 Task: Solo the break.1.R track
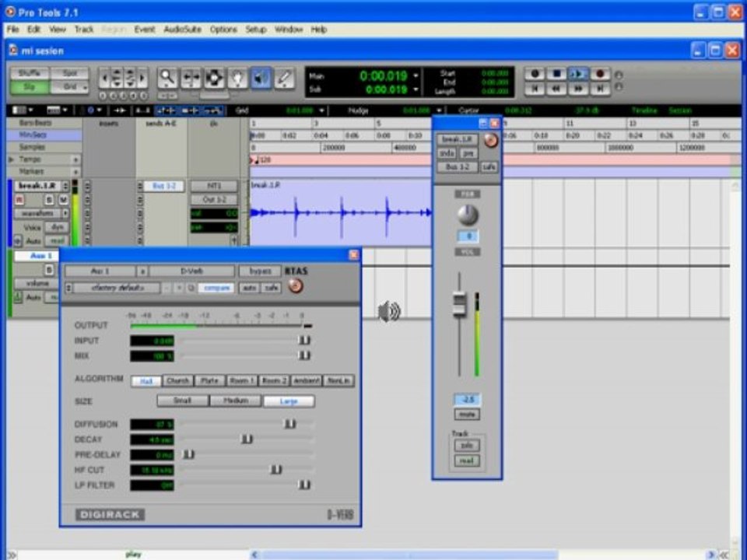(49, 200)
